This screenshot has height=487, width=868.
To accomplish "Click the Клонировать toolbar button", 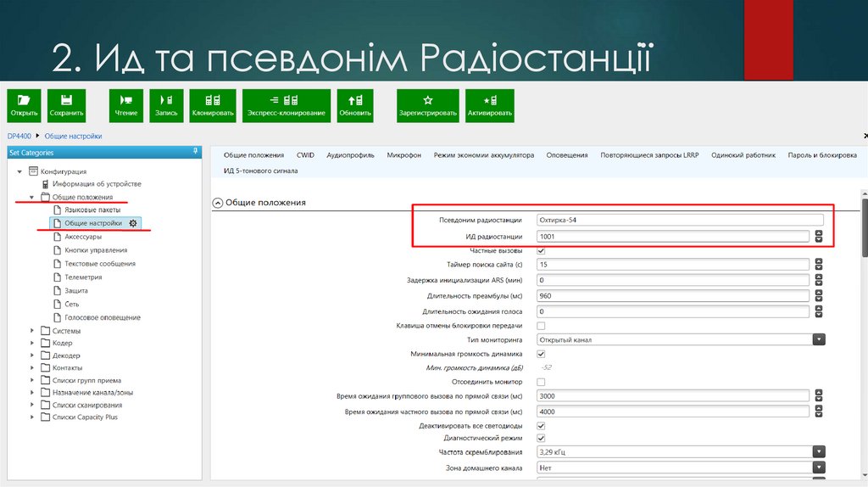I will (x=213, y=105).
